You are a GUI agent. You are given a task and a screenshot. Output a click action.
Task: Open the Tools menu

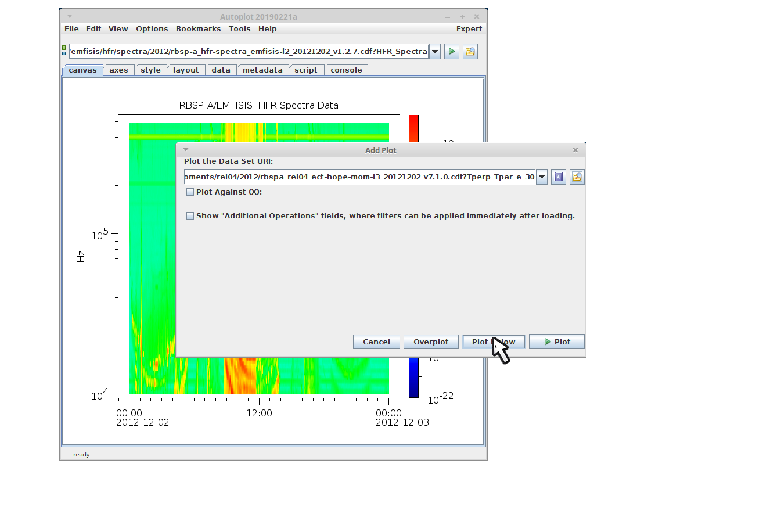(x=239, y=29)
